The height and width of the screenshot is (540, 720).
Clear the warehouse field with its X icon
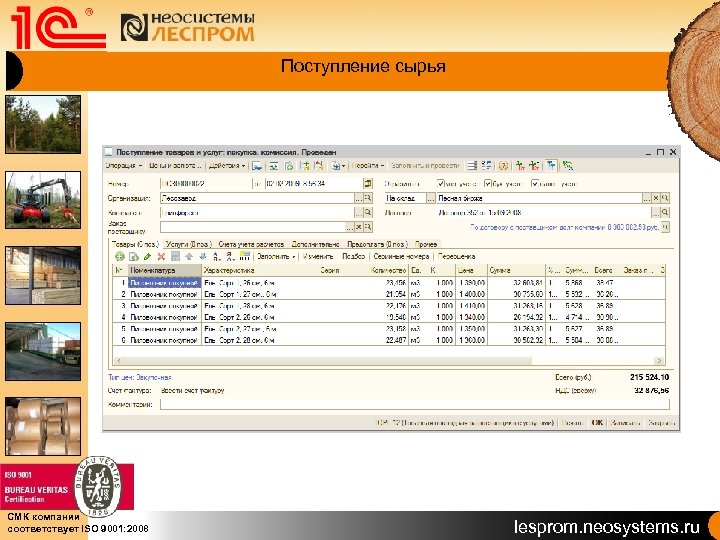point(656,198)
